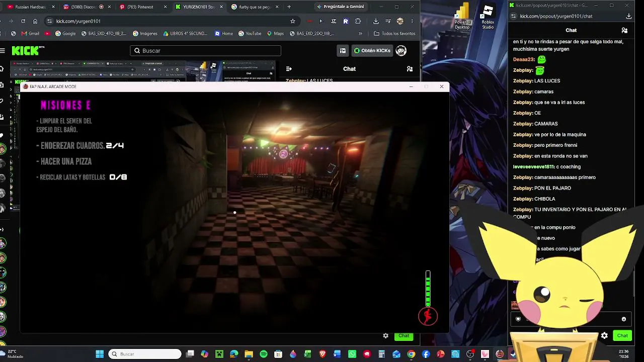Open the Kick profile avatar menu

401,50
